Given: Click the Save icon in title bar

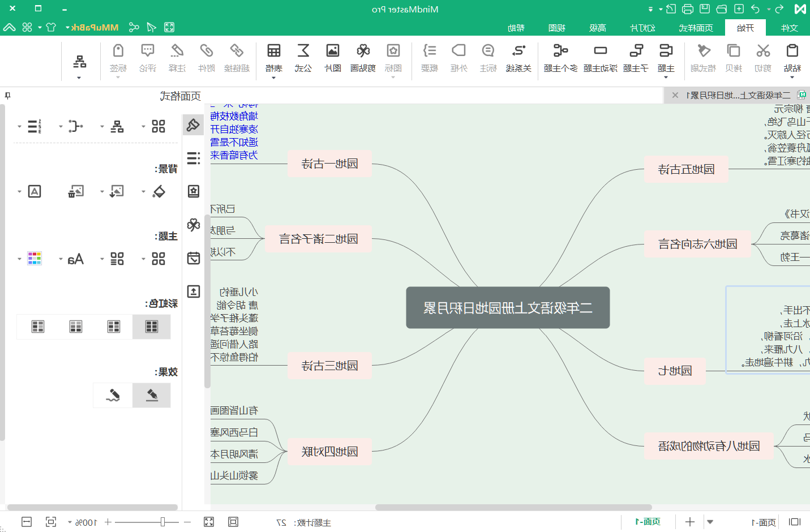Looking at the screenshot, I should pyautogui.click(x=705, y=9).
